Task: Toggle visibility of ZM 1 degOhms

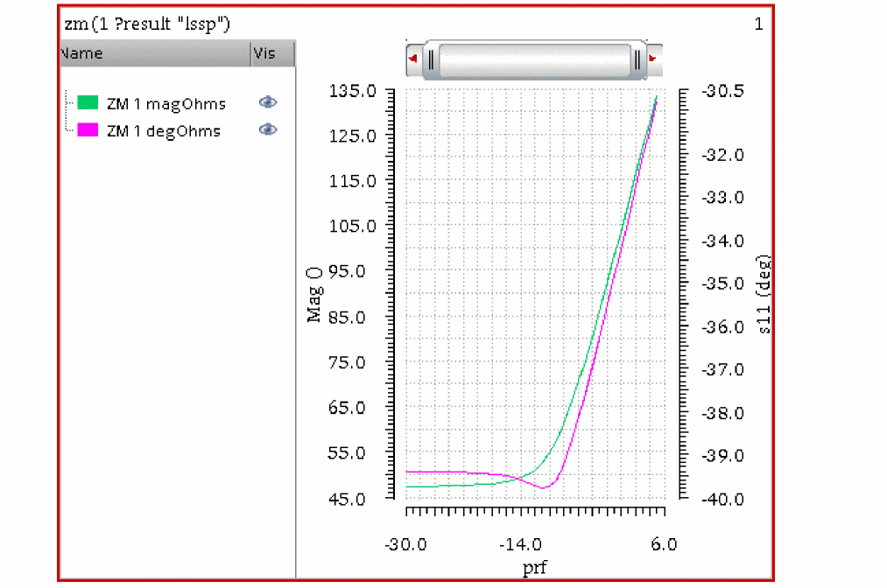Action: pos(268,129)
